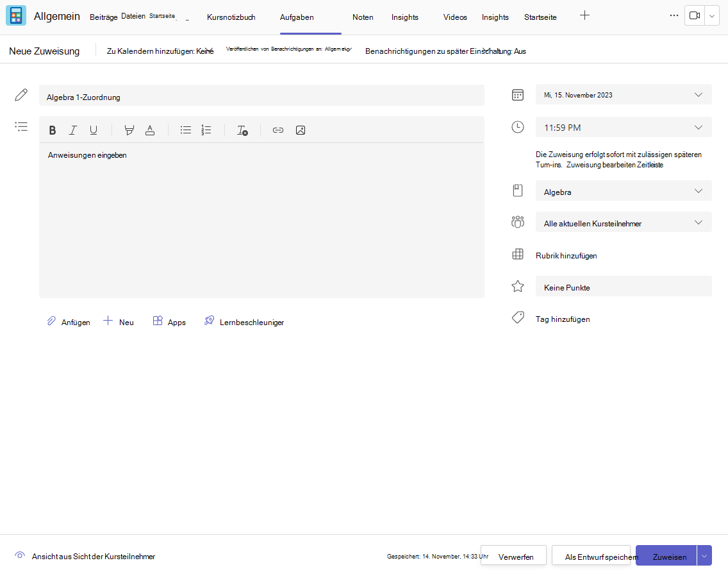Click the participants group icon
The image size is (728, 572).
518,222
